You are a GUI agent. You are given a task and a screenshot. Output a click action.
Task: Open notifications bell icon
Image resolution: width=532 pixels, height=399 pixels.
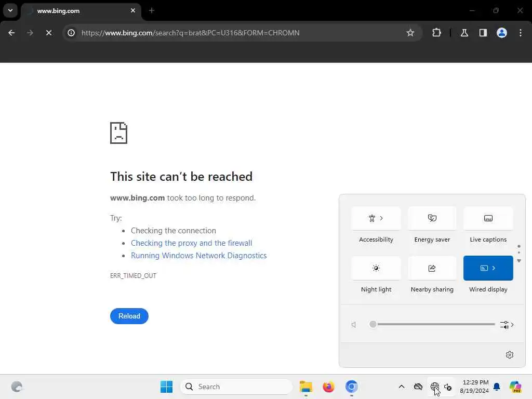pyautogui.click(x=497, y=387)
